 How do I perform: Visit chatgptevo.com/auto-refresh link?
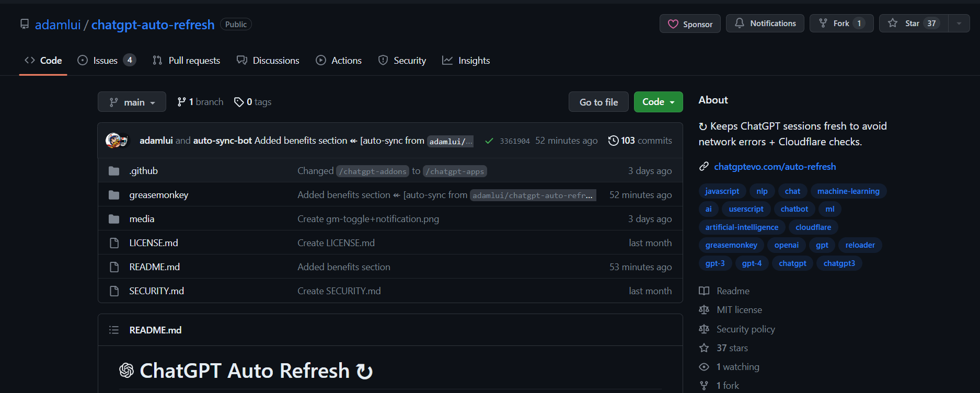(775, 167)
